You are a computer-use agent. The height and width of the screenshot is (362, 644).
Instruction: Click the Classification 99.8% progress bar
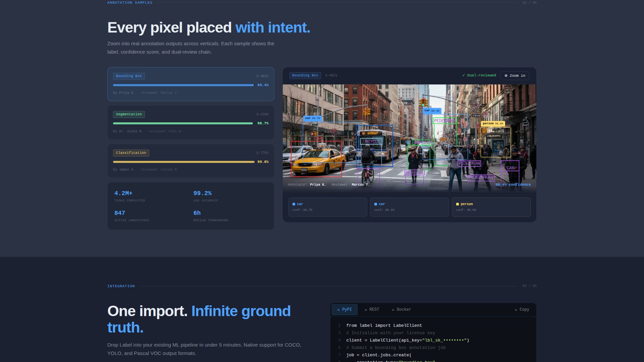pyautogui.click(x=183, y=162)
